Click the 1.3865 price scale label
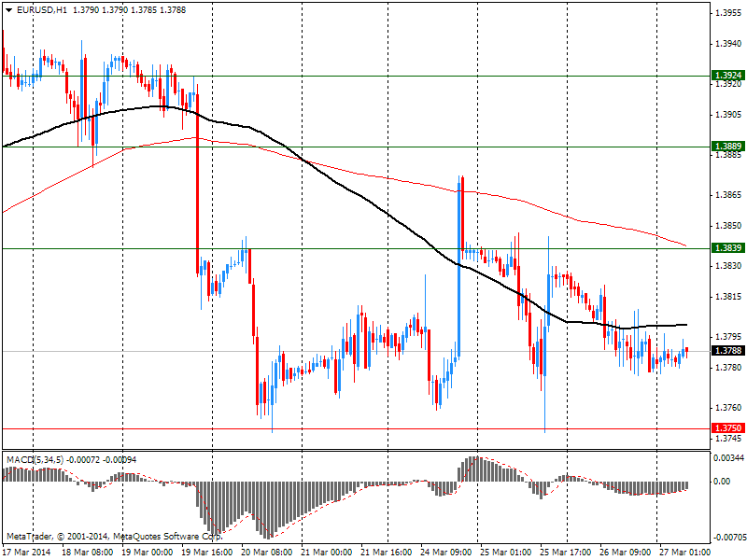Viewport: 747px width, 560px height. [728, 195]
